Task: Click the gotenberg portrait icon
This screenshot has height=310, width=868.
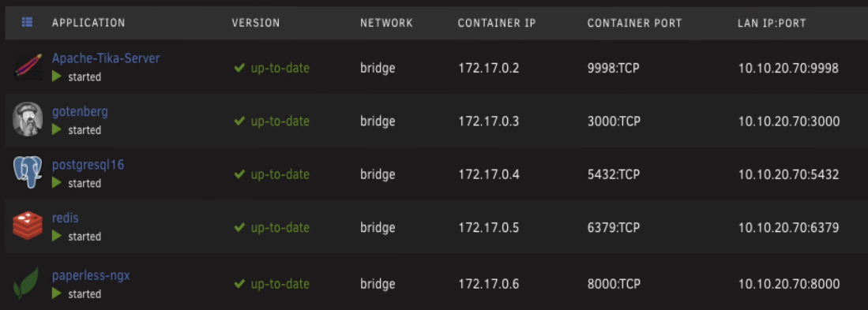Action: click(27, 119)
